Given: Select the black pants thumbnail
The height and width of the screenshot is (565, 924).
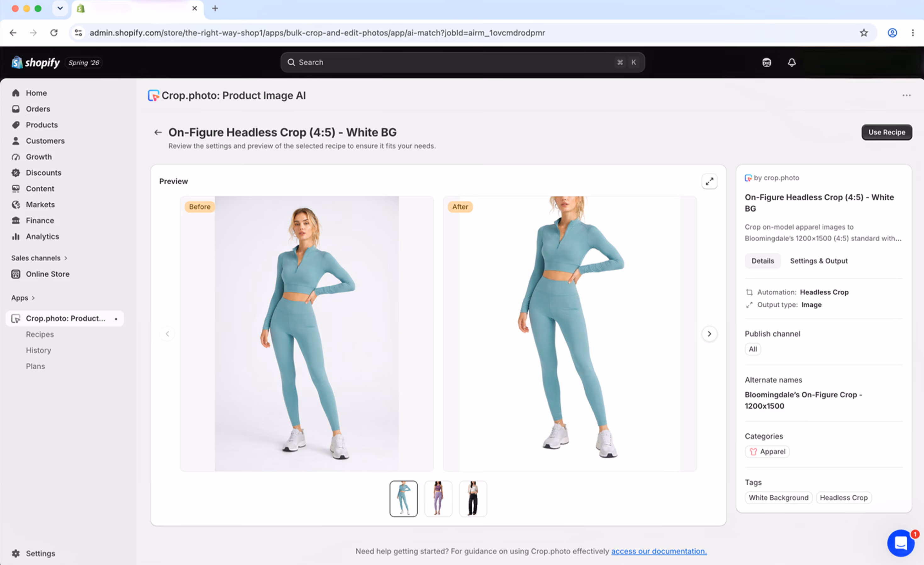Looking at the screenshot, I should [x=473, y=499].
